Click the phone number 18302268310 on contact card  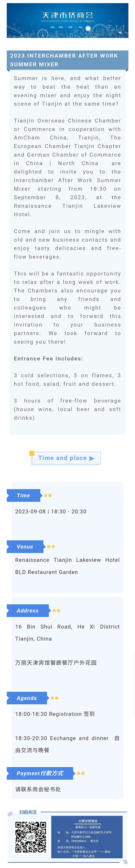[x=79, y=841]
